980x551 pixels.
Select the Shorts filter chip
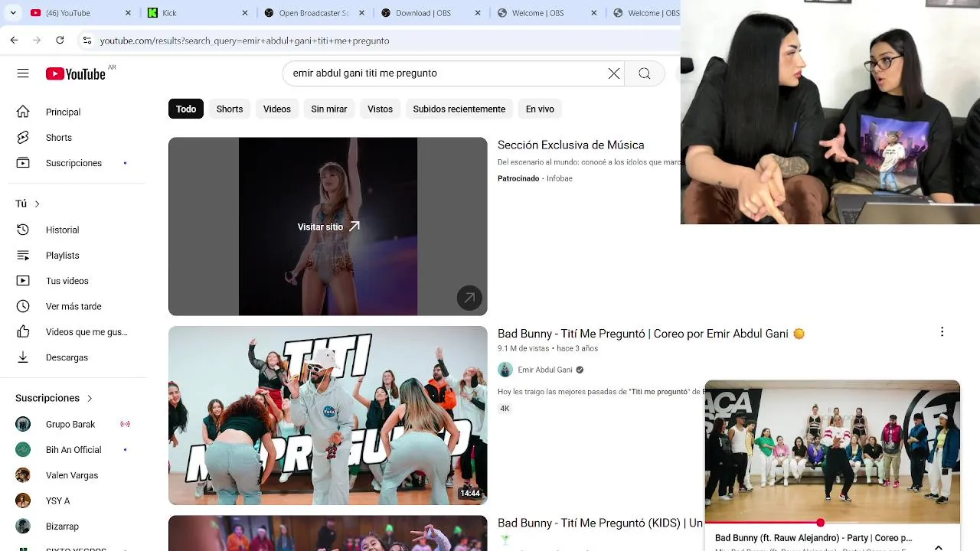pos(230,109)
